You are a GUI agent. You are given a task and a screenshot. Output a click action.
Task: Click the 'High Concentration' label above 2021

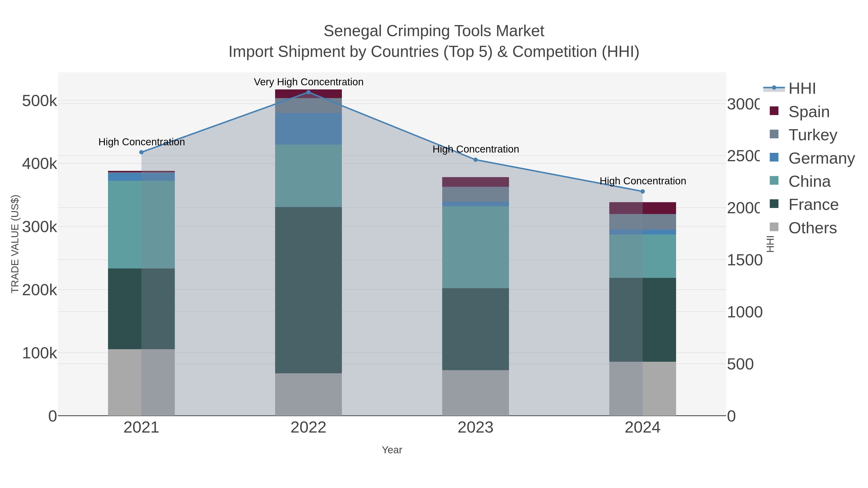(x=142, y=142)
